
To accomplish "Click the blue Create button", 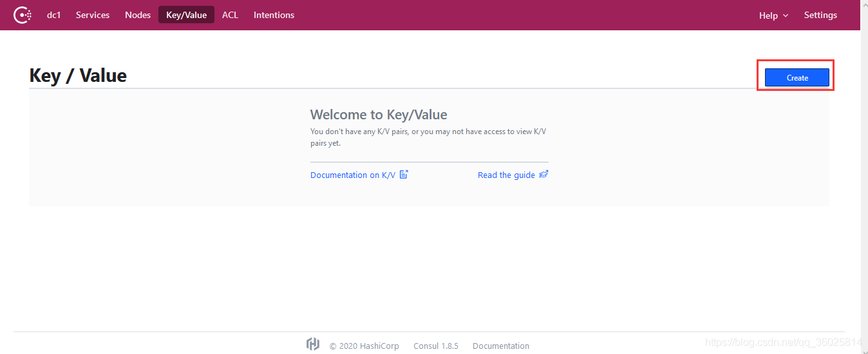I will point(797,77).
